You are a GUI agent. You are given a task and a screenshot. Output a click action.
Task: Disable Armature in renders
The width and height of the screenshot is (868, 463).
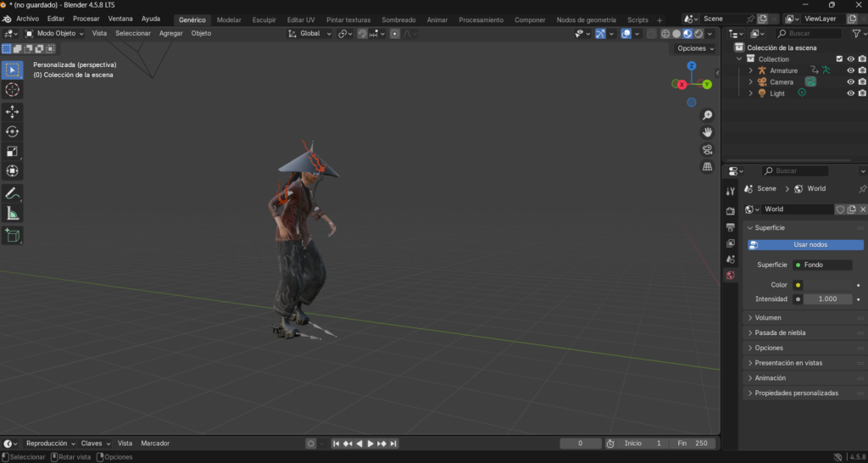pyautogui.click(x=862, y=70)
